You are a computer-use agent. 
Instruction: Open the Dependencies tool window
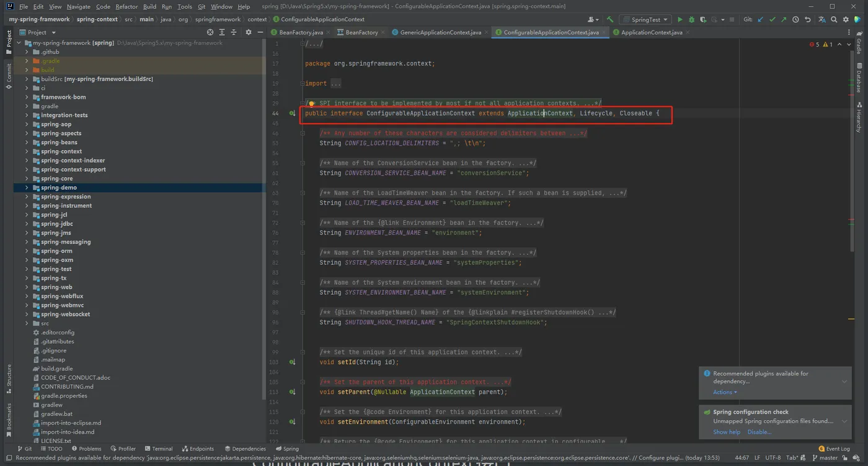246,449
